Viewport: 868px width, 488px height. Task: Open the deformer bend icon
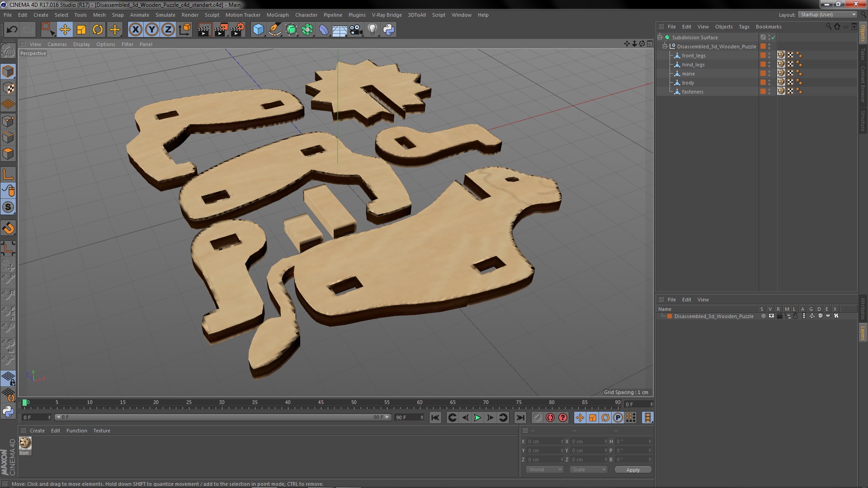[x=324, y=30]
